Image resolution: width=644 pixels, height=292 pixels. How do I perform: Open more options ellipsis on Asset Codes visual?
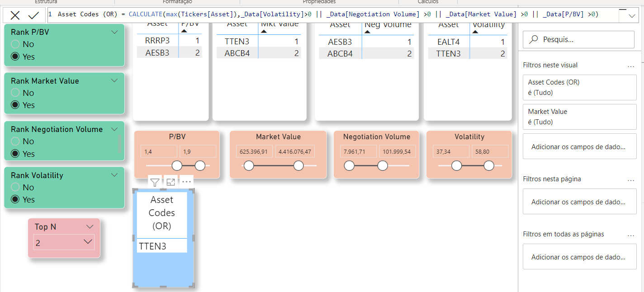click(x=186, y=182)
